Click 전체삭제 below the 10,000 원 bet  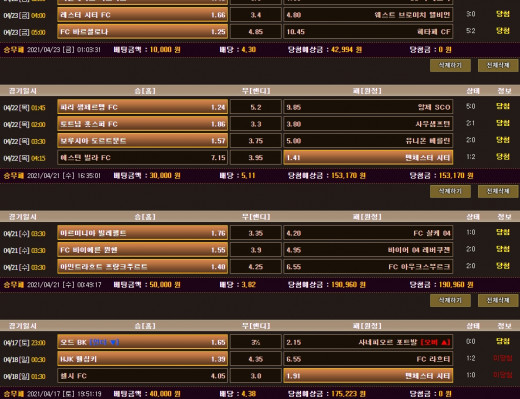(498, 65)
